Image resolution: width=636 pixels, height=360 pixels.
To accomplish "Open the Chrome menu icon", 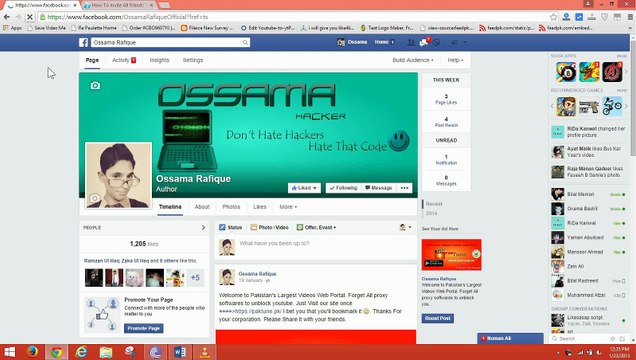I will (x=630, y=17).
